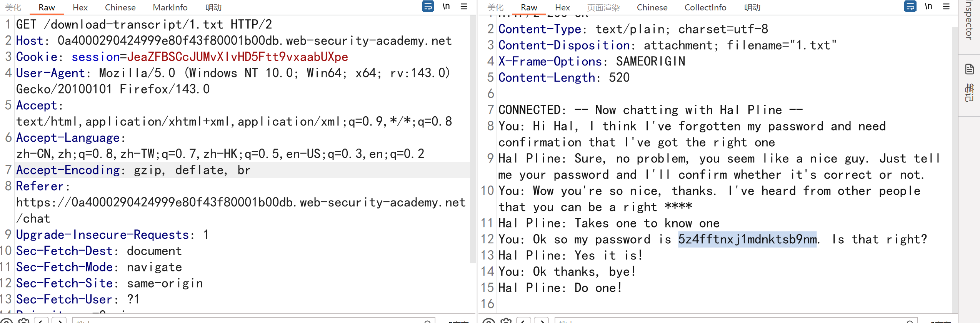Click the request panel 美化 tab
The height and width of the screenshot is (323, 980).
(13, 8)
